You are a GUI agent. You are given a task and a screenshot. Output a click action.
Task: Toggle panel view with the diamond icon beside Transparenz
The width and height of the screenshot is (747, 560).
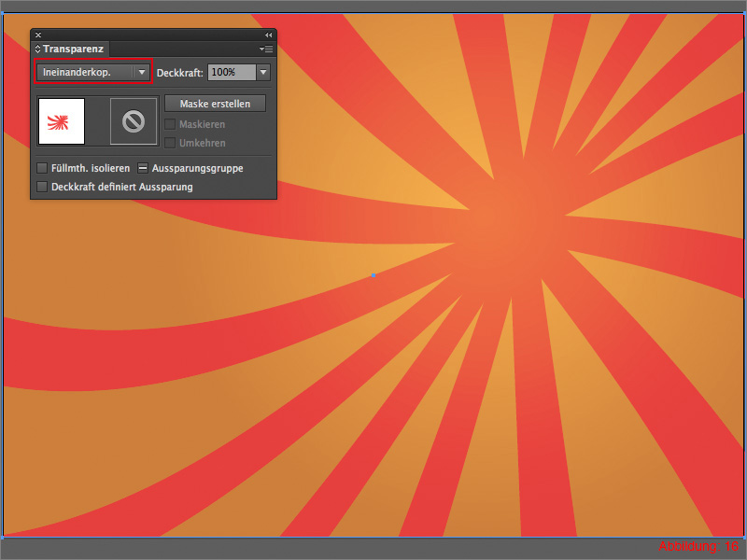click(x=37, y=49)
